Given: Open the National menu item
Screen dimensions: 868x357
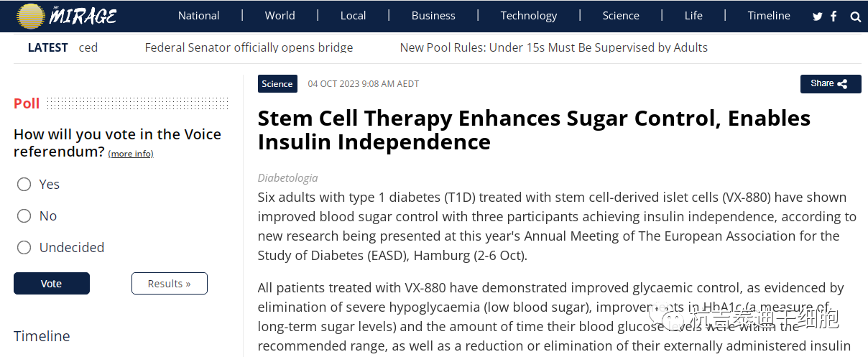Looking at the screenshot, I should click(199, 16).
